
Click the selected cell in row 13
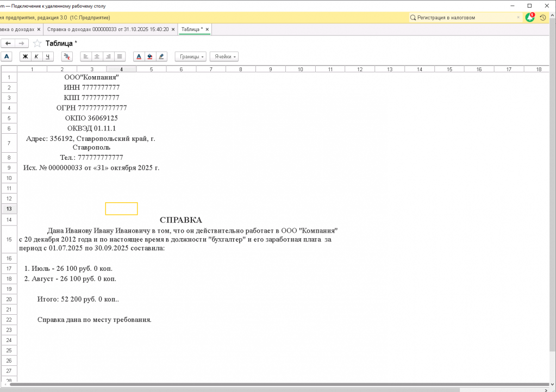coord(121,209)
